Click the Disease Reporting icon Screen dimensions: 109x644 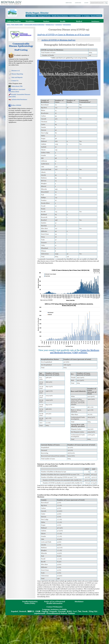pyautogui.click(x=10, y=74)
